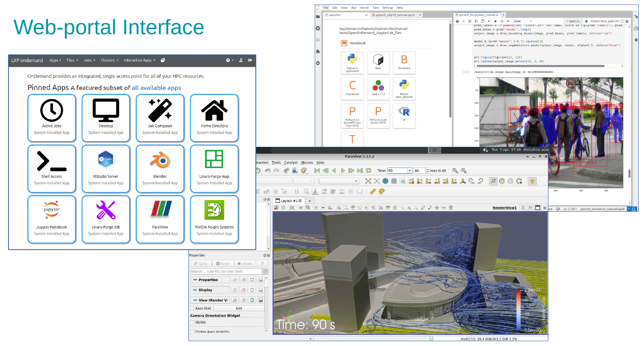
Task: Click the ParaView play animation button
Action: click(x=343, y=171)
